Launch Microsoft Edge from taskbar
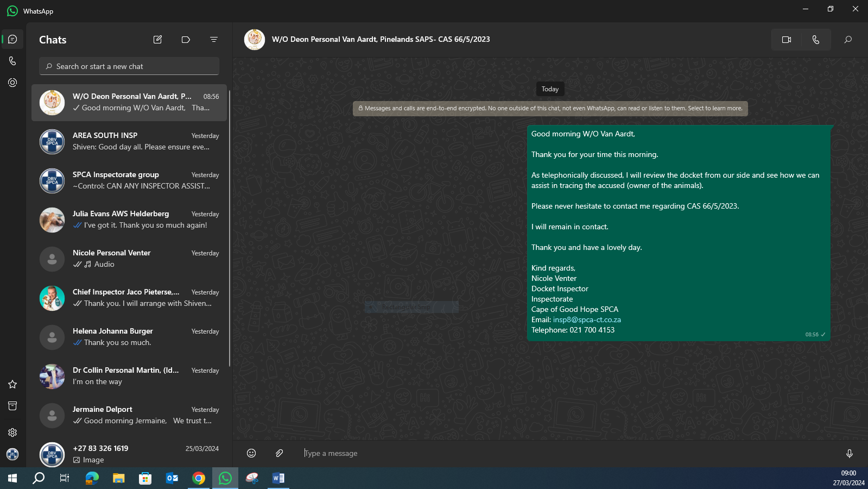The width and height of the screenshot is (868, 489). 92,478
